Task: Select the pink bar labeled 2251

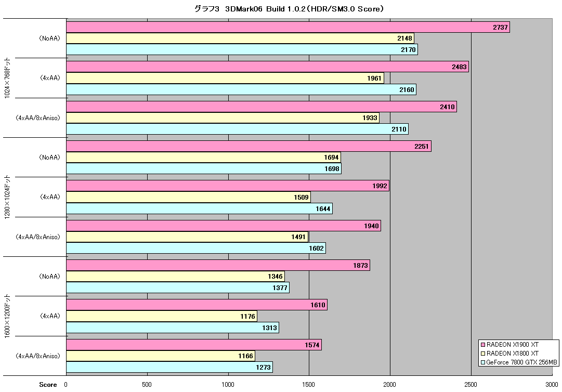Action: [x=249, y=146]
